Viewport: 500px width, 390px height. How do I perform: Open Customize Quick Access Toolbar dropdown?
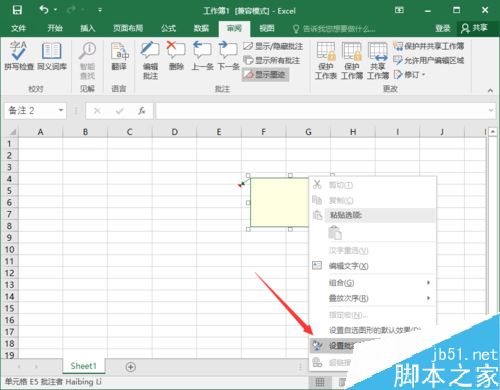pyautogui.click(x=100, y=10)
